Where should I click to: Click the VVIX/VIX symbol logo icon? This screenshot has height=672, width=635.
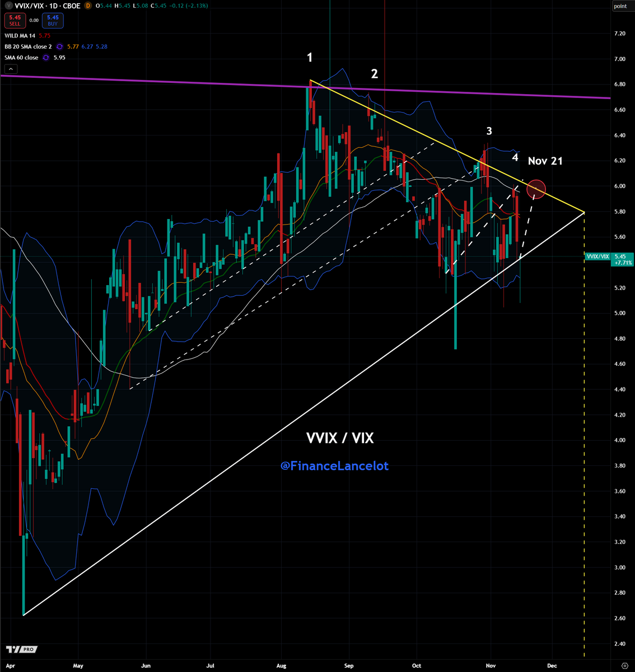[x=8, y=6]
